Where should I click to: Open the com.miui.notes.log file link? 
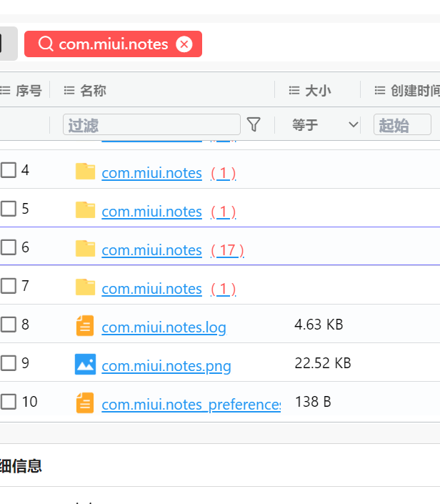click(x=164, y=327)
